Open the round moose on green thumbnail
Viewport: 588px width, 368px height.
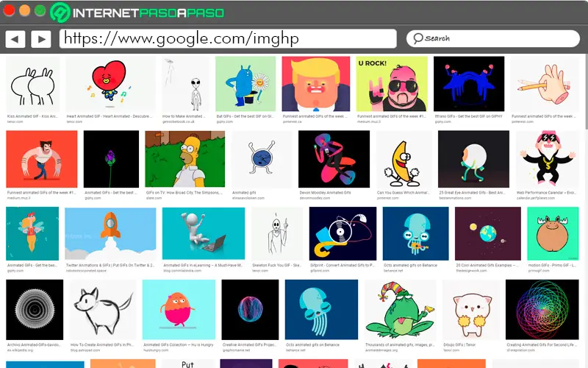click(x=553, y=233)
